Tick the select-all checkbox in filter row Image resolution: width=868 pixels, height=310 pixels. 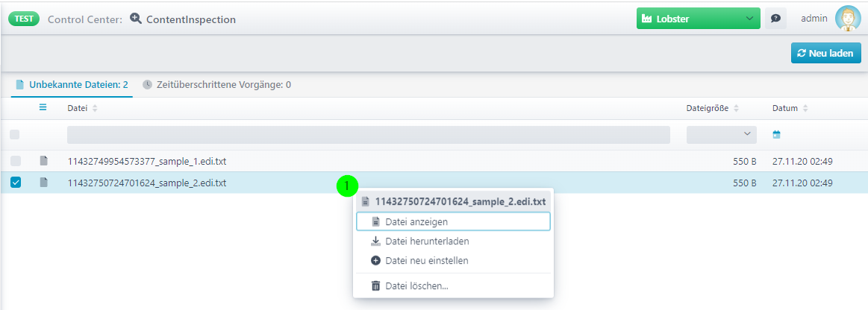click(15, 134)
